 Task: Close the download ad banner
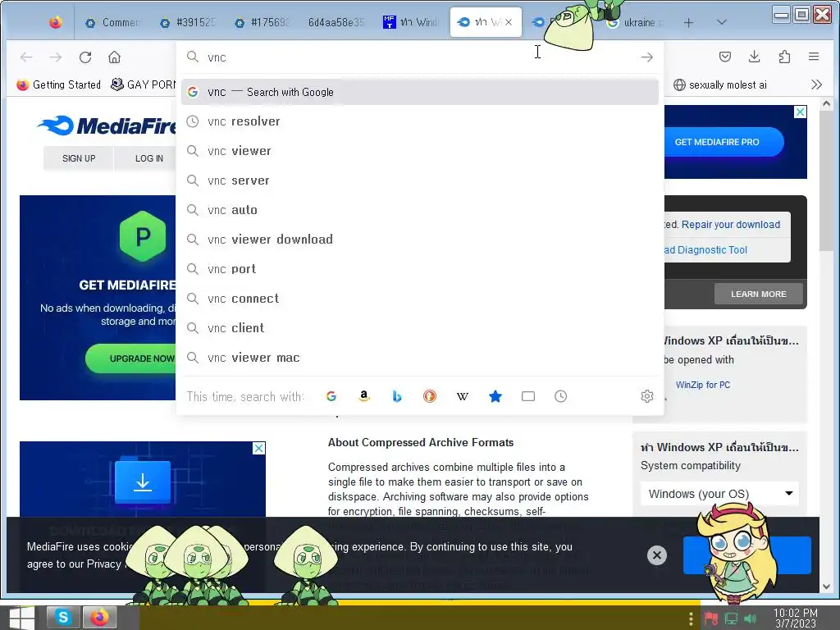[258, 449]
